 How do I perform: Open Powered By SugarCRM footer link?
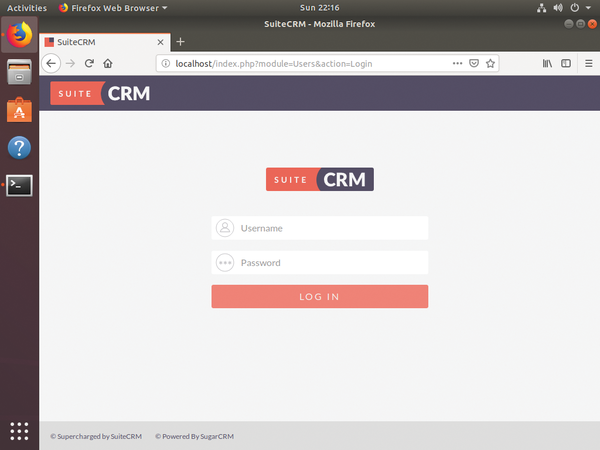tap(194, 436)
